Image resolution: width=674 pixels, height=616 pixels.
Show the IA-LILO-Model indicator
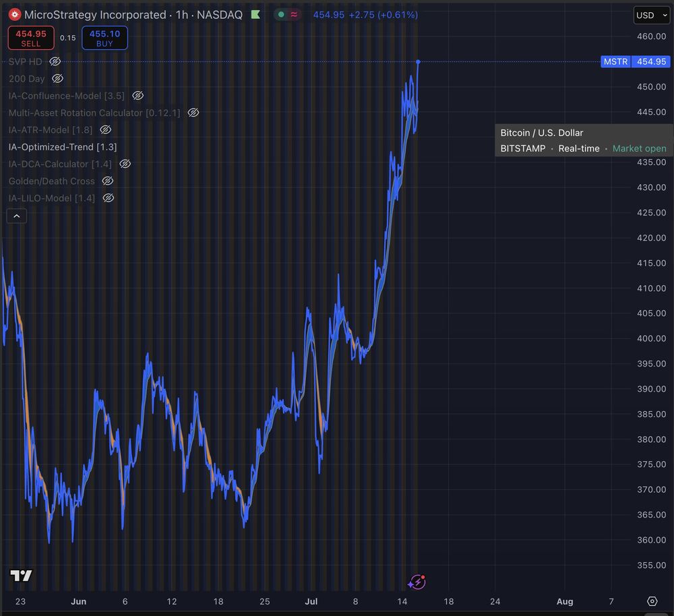[x=109, y=198]
